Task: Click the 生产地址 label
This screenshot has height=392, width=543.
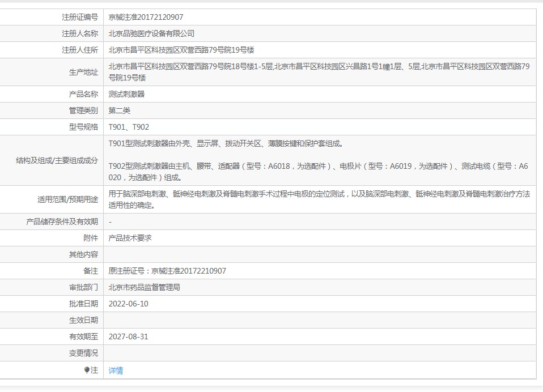Action: [83, 72]
